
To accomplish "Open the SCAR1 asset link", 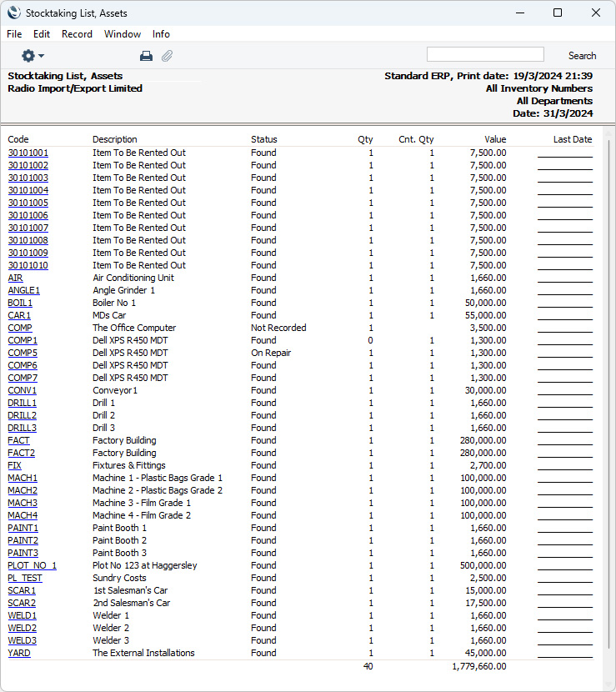I will point(22,590).
